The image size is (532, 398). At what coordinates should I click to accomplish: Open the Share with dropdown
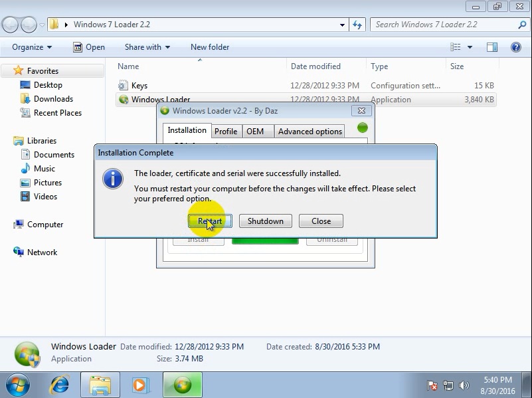(147, 47)
